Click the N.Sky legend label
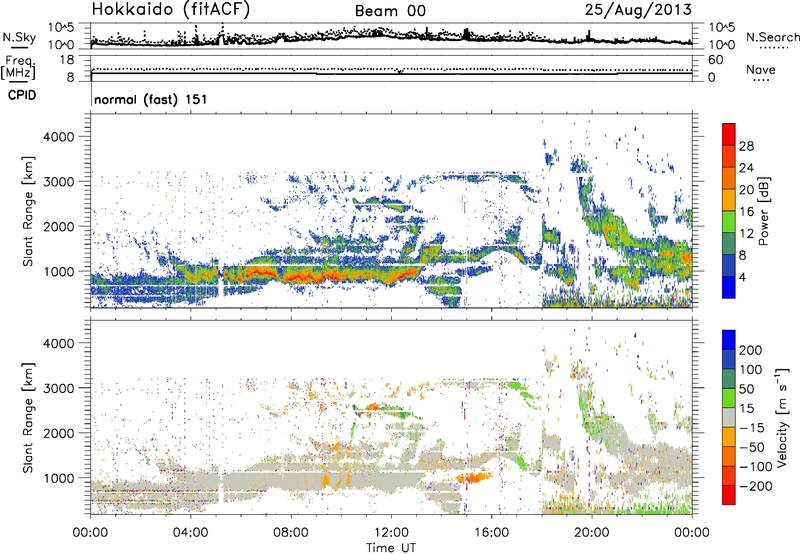Screen dimensions: 800x554 tap(19, 38)
